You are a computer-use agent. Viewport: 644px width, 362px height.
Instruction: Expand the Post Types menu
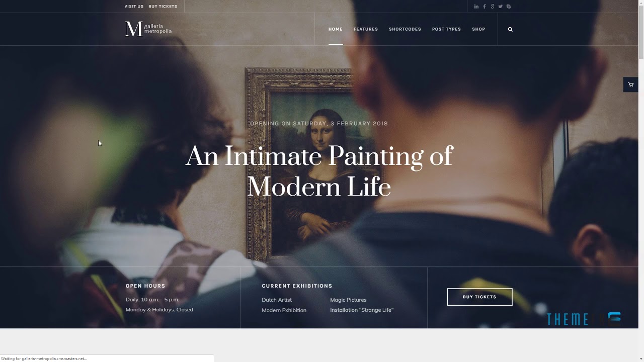[x=446, y=29]
